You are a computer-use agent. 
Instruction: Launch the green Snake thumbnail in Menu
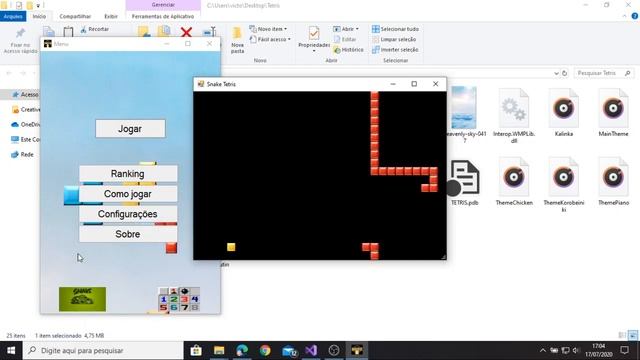82,299
